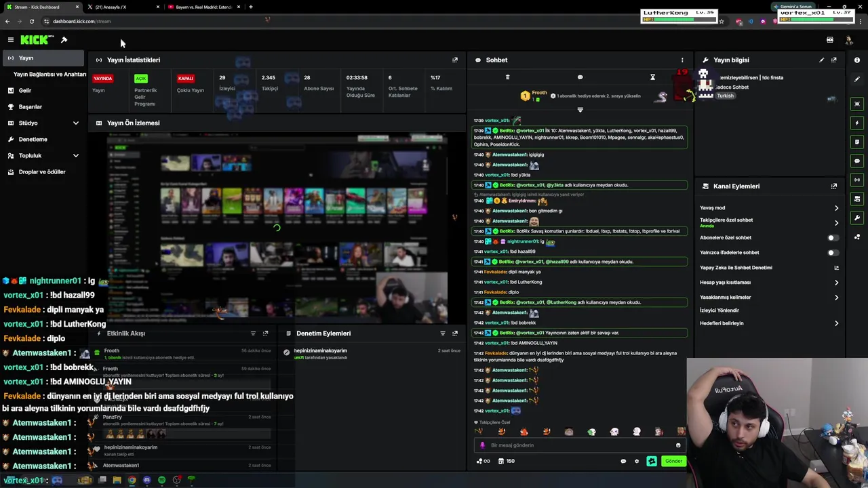Open a new browser tab
Viewport: 868px width, 488px height.
(251, 7)
